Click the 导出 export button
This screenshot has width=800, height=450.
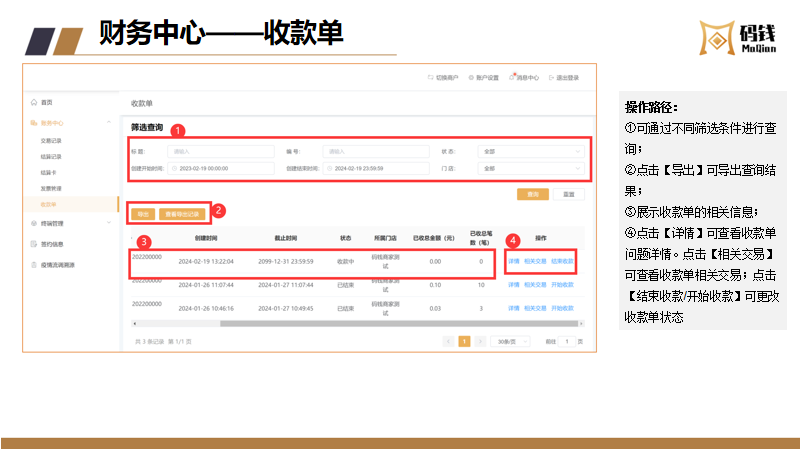point(141,213)
